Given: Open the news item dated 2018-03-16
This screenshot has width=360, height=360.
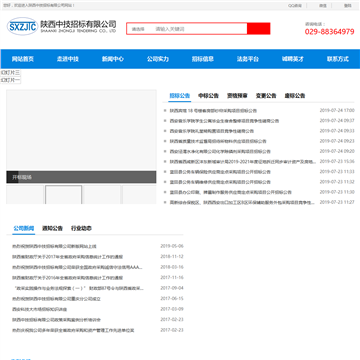Looking at the screenshot, I should pyautogui.click(x=77, y=267).
